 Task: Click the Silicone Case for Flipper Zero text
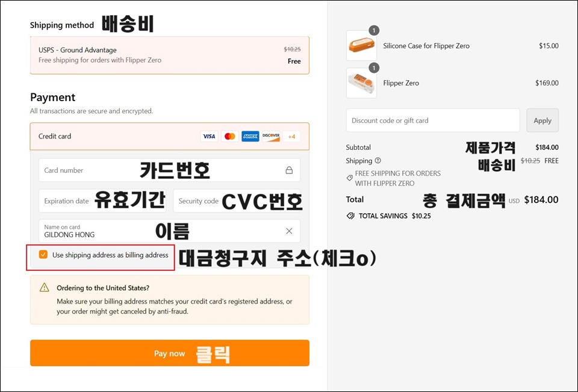point(426,46)
